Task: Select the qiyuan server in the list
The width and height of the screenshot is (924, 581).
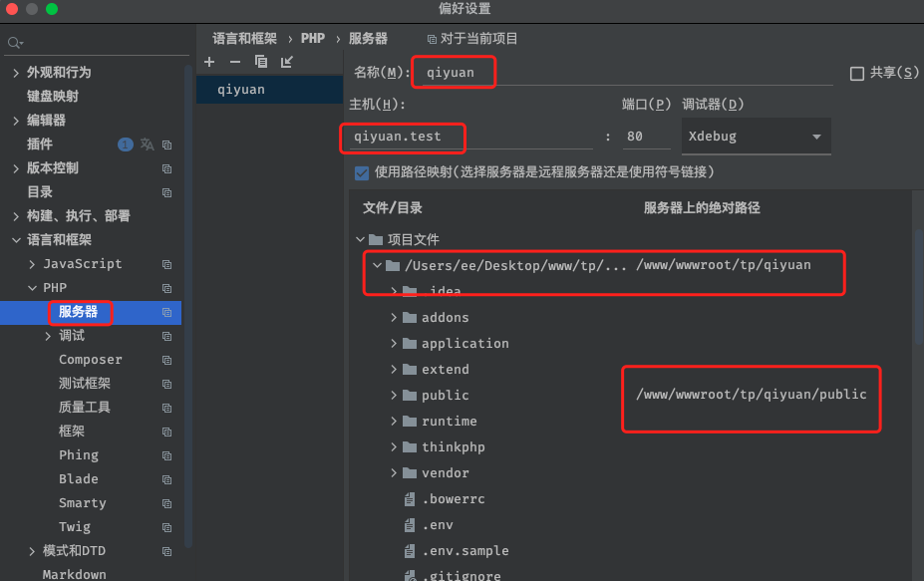Action: tap(269, 90)
